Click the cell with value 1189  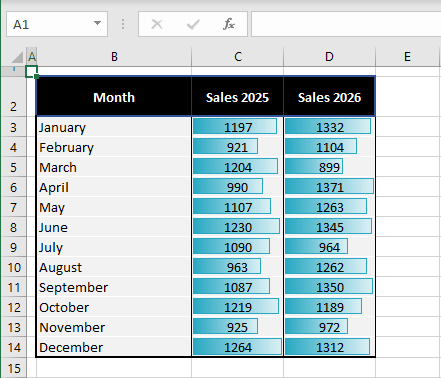[329, 307]
